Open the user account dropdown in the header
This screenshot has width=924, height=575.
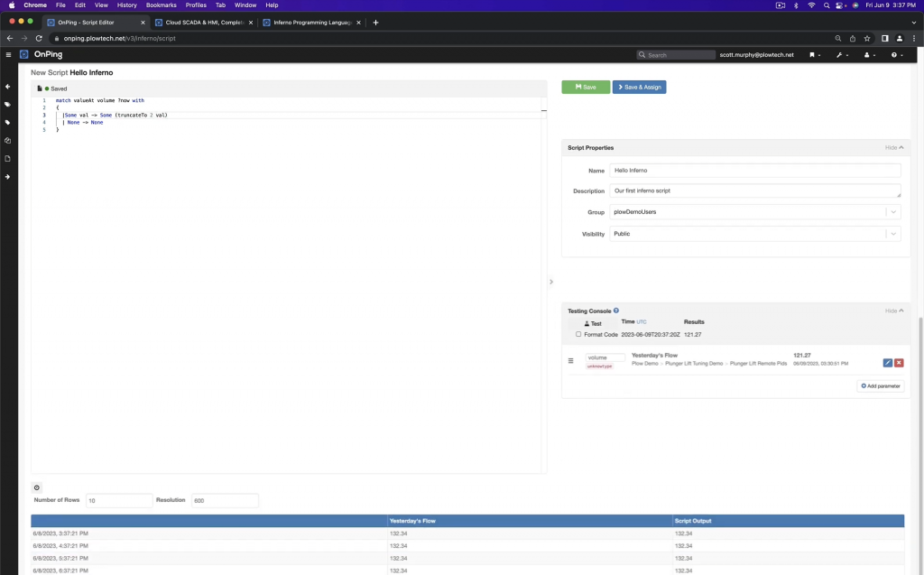click(x=869, y=55)
